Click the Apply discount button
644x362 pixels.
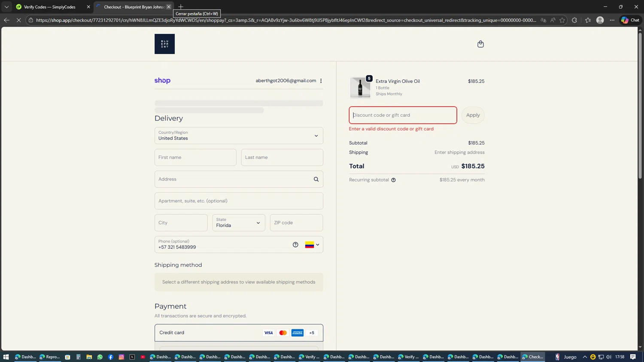473,115
